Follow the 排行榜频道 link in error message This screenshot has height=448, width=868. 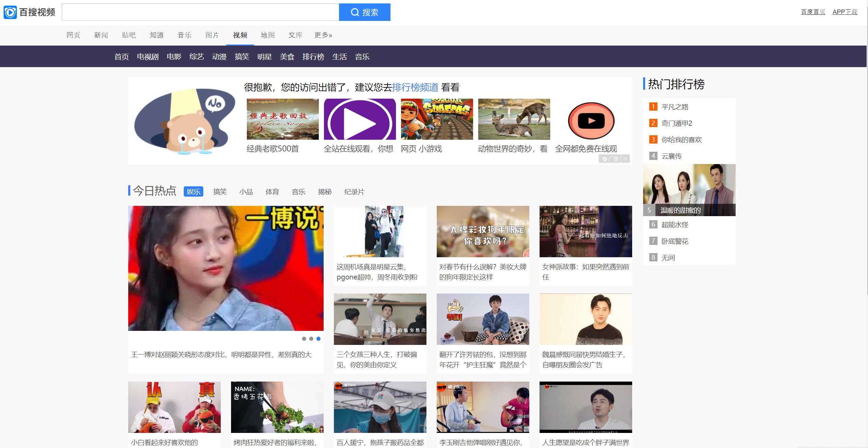(415, 88)
